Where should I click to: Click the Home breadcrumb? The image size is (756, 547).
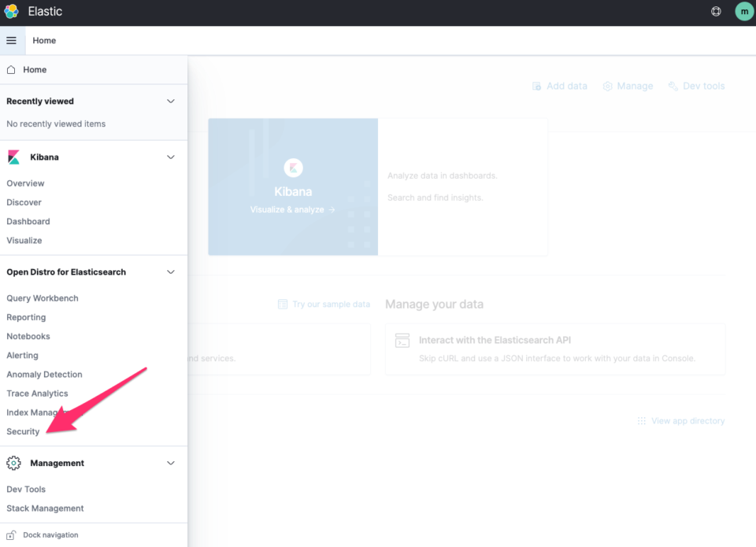(x=44, y=40)
